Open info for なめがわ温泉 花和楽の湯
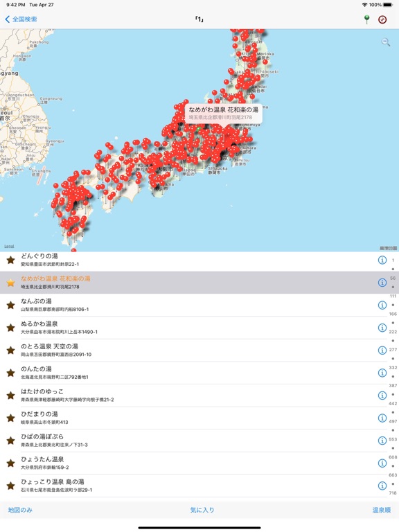The height and width of the screenshot is (532, 399). (x=382, y=283)
